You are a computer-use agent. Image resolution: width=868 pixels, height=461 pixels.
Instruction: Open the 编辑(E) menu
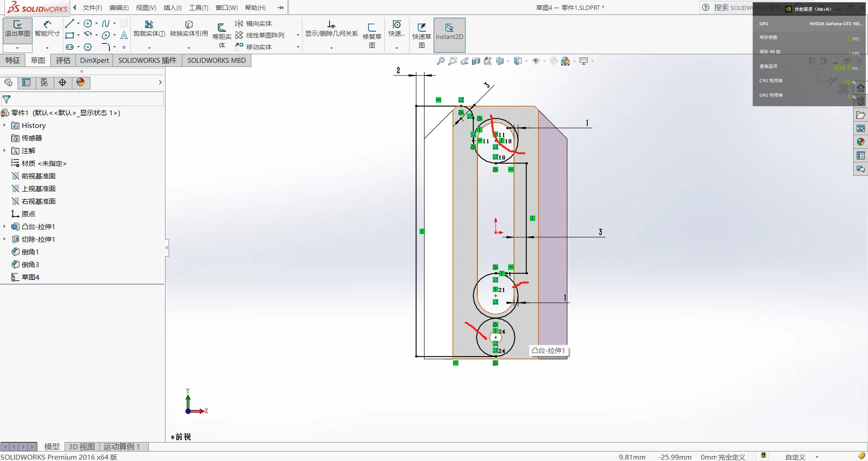coord(119,8)
